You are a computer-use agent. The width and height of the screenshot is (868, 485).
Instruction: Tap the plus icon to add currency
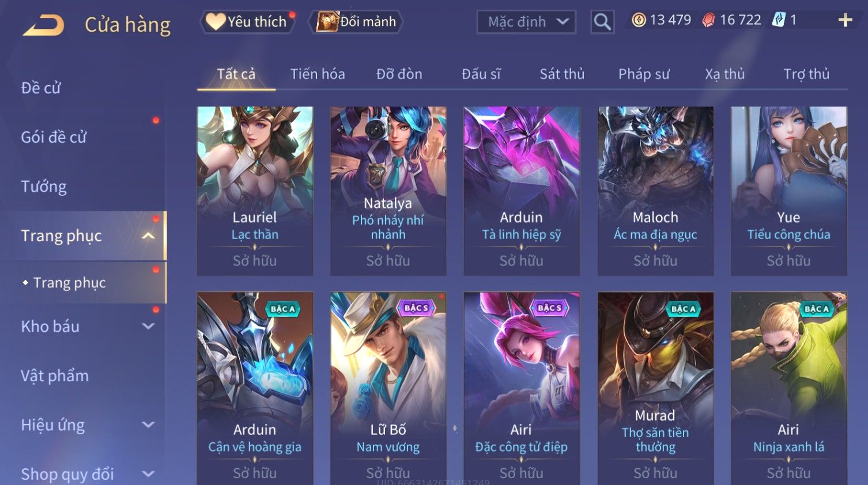click(845, 21)
